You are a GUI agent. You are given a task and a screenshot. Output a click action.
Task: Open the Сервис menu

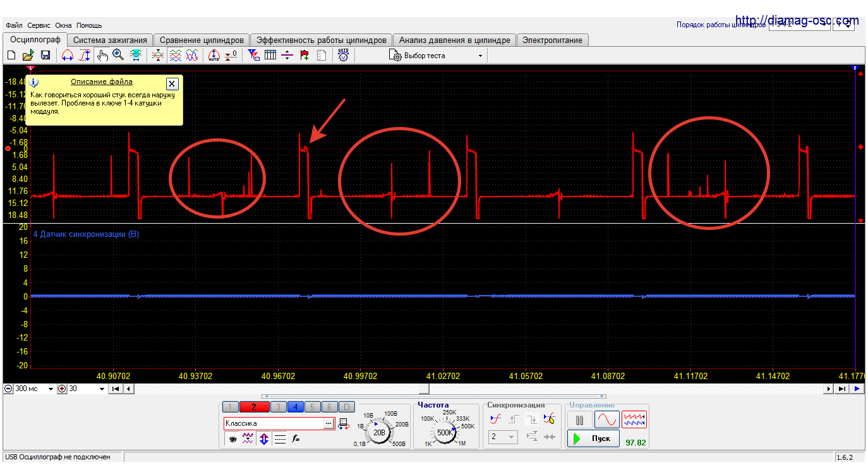tap(39, 25)
